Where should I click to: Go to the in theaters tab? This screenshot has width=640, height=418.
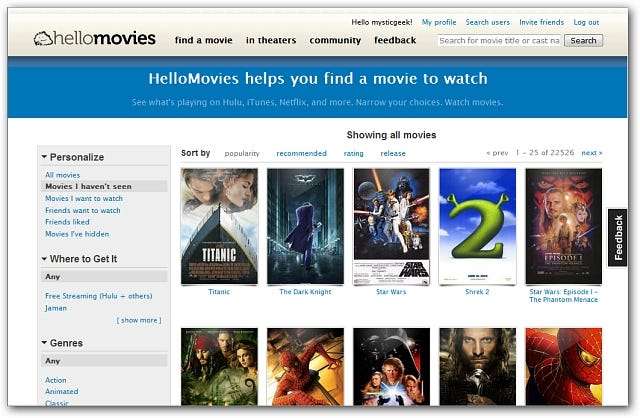pyautogui.click(x=271, y=40)
